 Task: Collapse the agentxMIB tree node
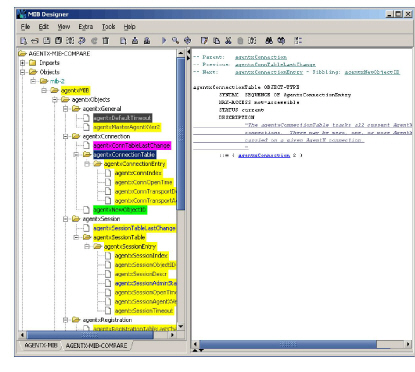44,90
